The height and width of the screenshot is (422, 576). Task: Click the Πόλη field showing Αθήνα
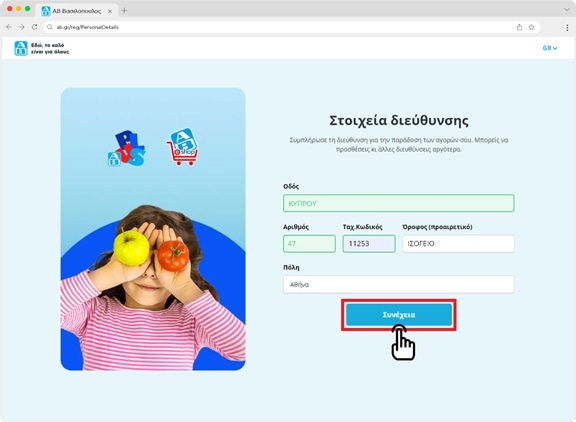click(x=399, y=284)
